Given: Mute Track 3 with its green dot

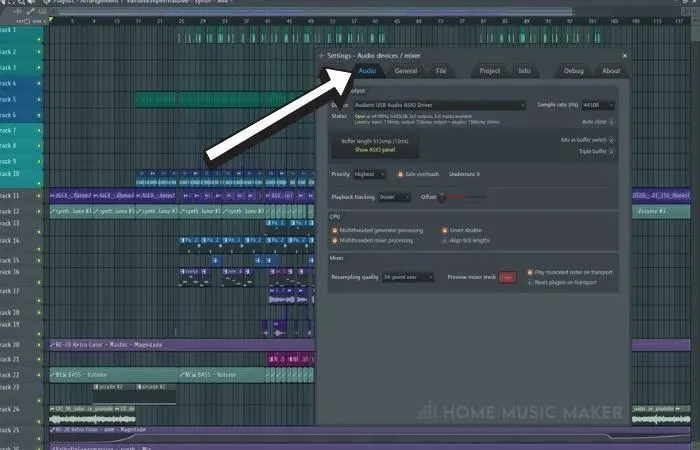Looking at the screenshot, I should click(x=39, y=68).
